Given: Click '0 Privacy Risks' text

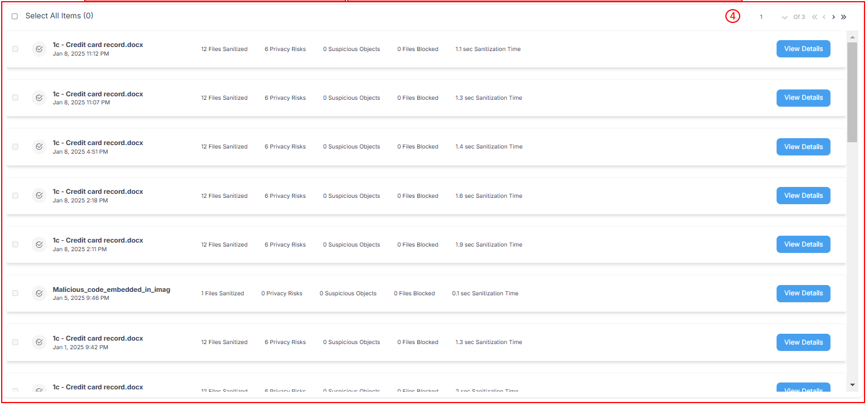Looking at the screenshot, I should pos(282,294).
